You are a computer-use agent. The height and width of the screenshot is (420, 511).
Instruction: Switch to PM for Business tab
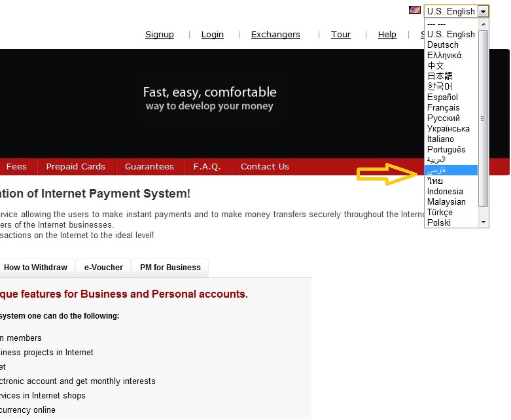[170, 268]
